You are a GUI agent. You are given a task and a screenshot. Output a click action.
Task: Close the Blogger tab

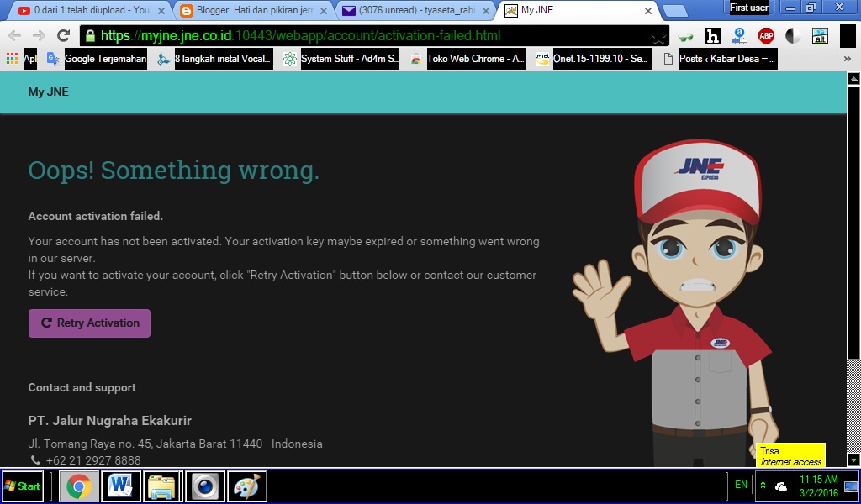[x=324, y=11]
